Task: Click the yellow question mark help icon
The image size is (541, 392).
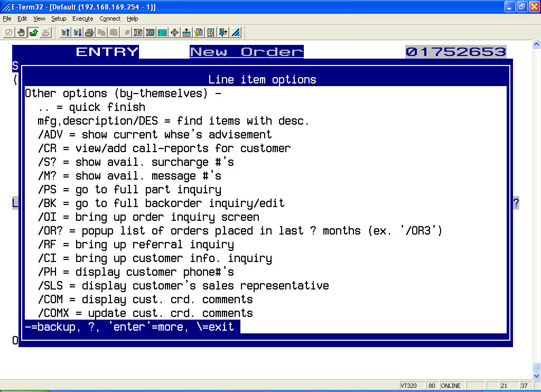Action: coord(199,32)
